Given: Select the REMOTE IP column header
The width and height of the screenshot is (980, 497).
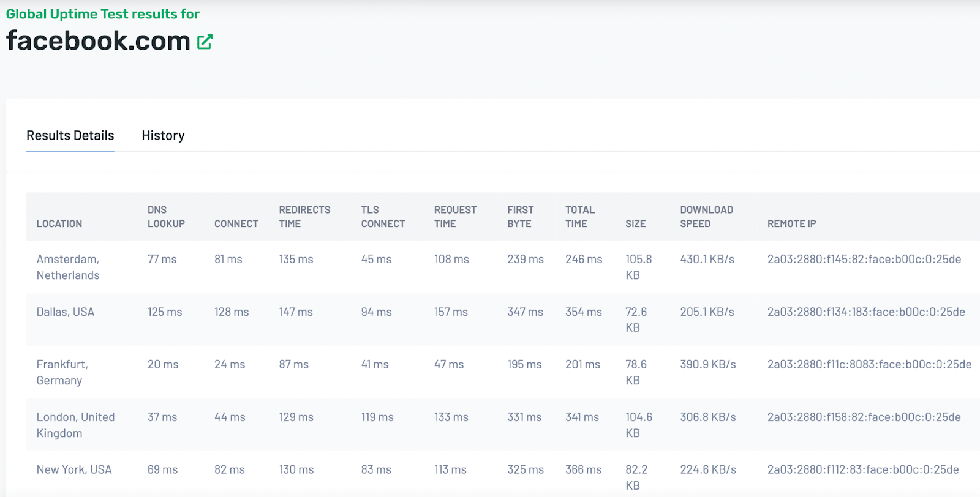Looking at the screenshot, I should tap(791, 224).
